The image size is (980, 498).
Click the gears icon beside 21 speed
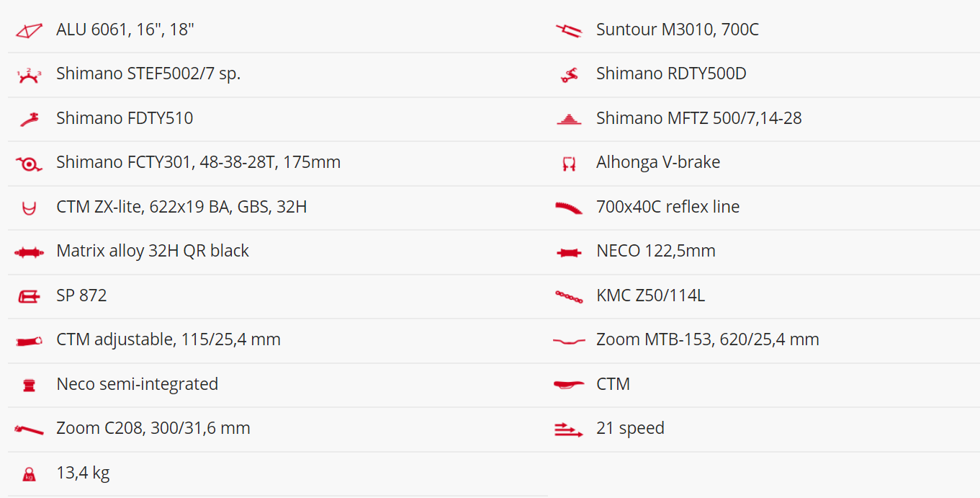[x=569, y=430]
